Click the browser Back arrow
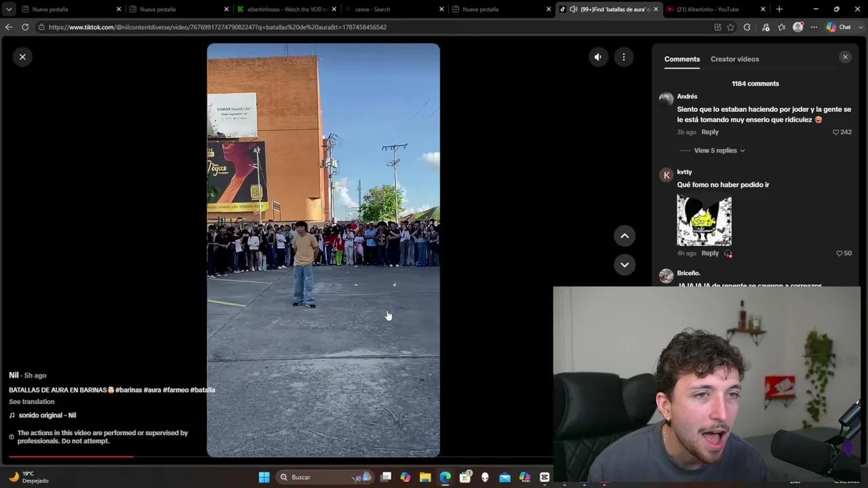Image resolution: width=868 pixels, height=488 pixels. tap(9, 27)
